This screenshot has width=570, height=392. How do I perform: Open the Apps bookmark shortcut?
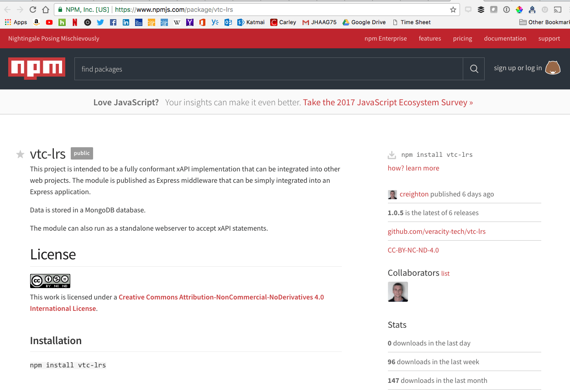click(x=16, y=22)
